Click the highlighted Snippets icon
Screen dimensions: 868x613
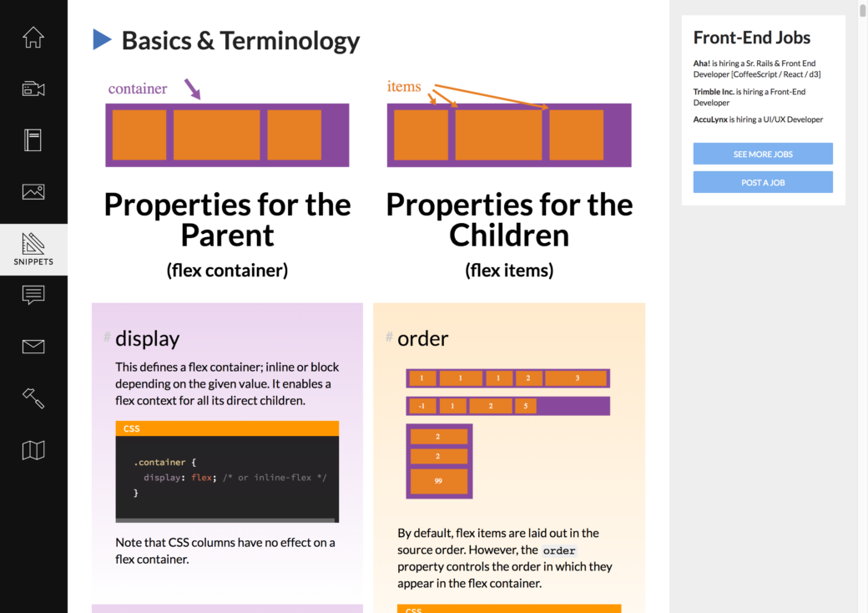33,248
